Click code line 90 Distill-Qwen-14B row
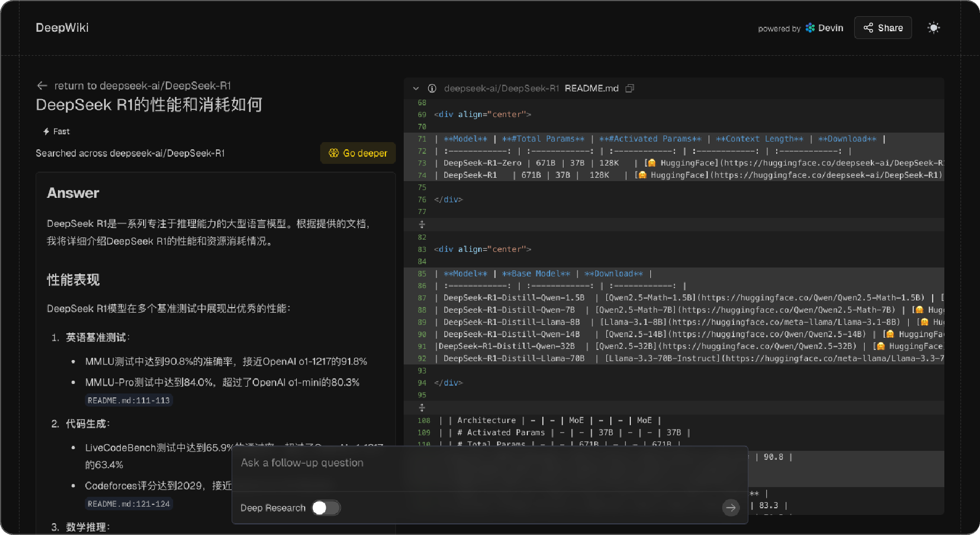Viewport: 980px width, 535px height. [x=674, y=334]
